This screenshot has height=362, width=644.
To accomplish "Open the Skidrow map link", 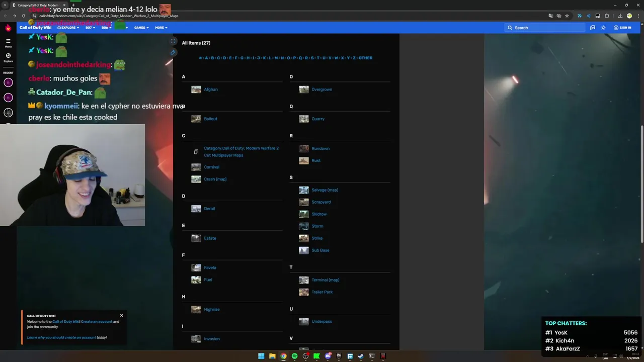I will 319,214.
